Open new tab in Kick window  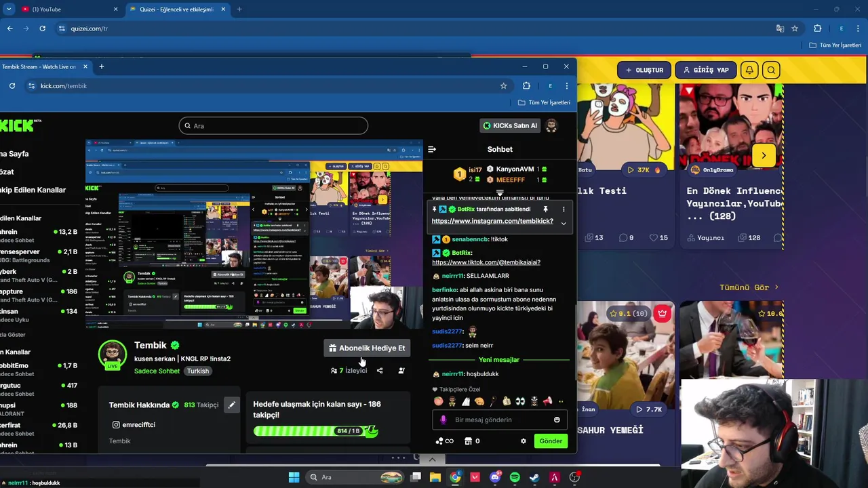click(x=102, y=66)
